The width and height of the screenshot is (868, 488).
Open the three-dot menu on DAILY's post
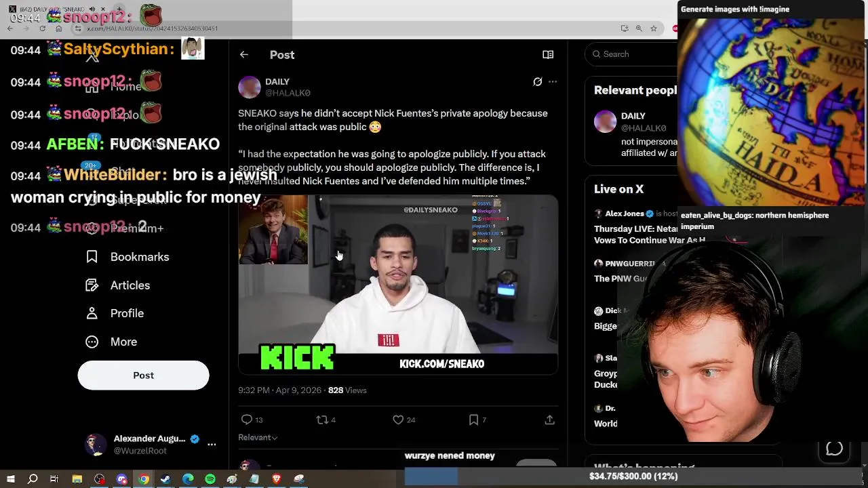(553, 82)
